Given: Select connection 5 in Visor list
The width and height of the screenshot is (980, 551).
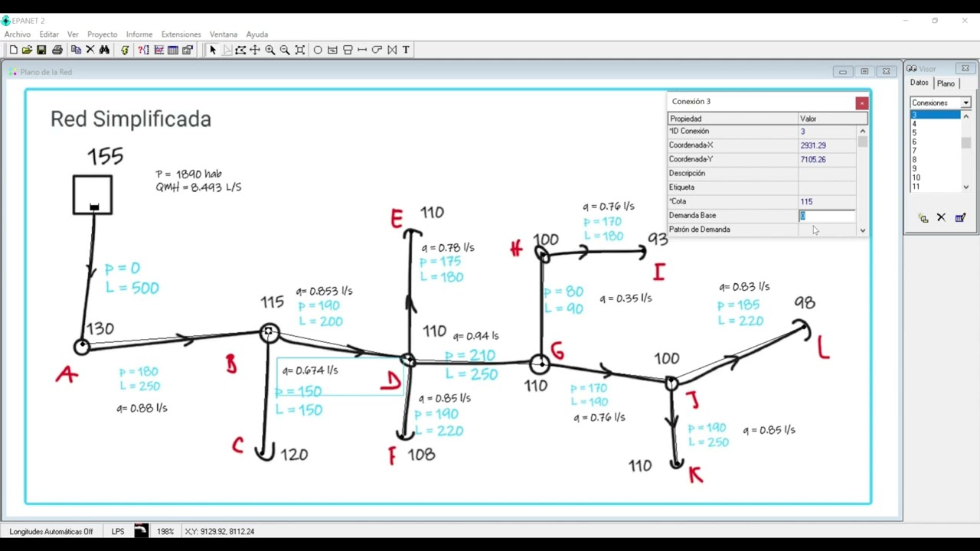Looking at the screenshot, I should tap(935, 133).
